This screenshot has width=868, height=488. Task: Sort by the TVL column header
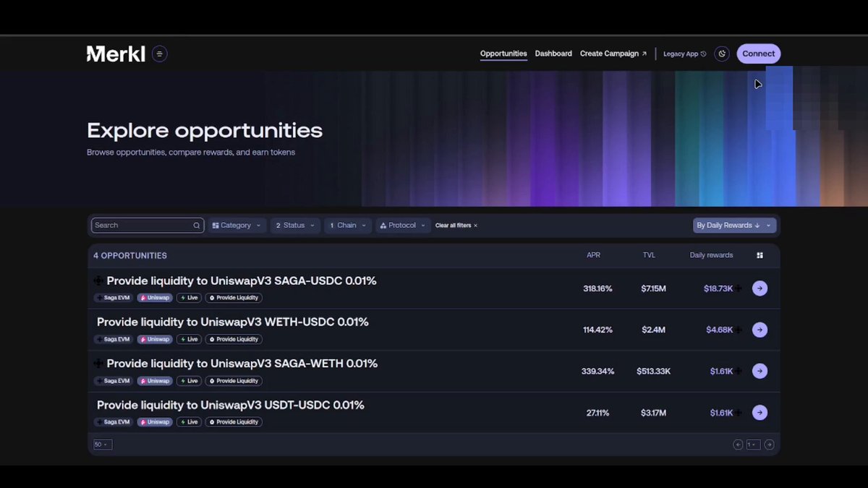pyautogui.click(x=649, y=255)
